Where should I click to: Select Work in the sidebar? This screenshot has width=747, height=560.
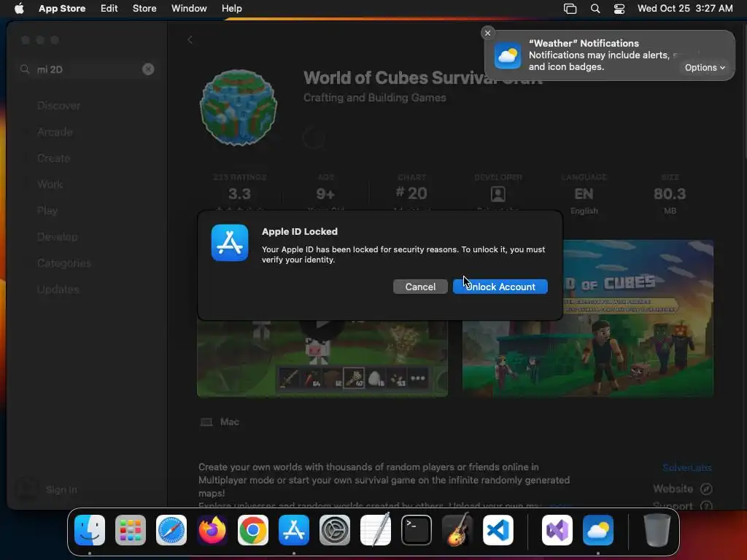coord(50,184)
